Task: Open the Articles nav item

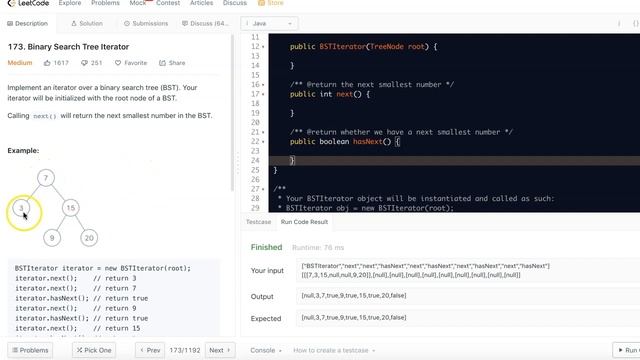Action: click(x=202, y=3)
